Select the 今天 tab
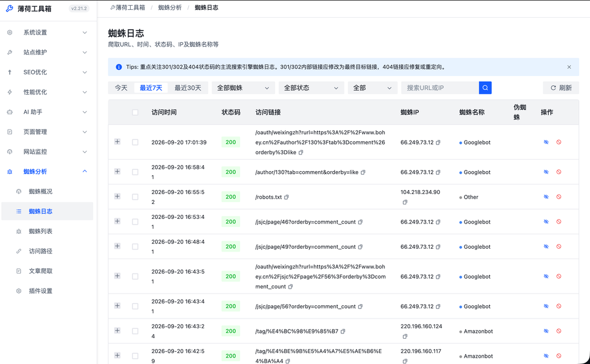The height and width of the screenshot is (364, 590). coord(121,88)
